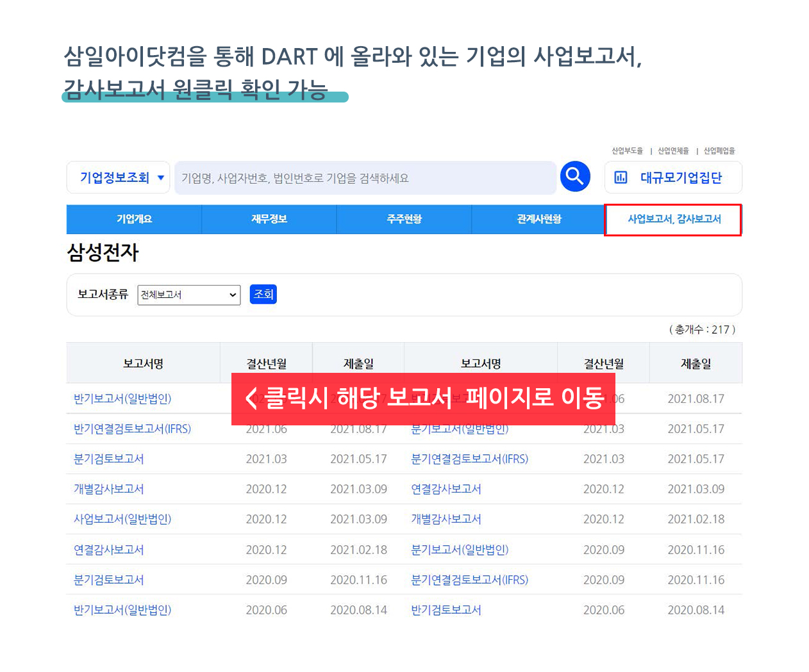Screen dimensions: 809x672
Task: Switch to the 재무정보 tab
Action: (269, 219)
